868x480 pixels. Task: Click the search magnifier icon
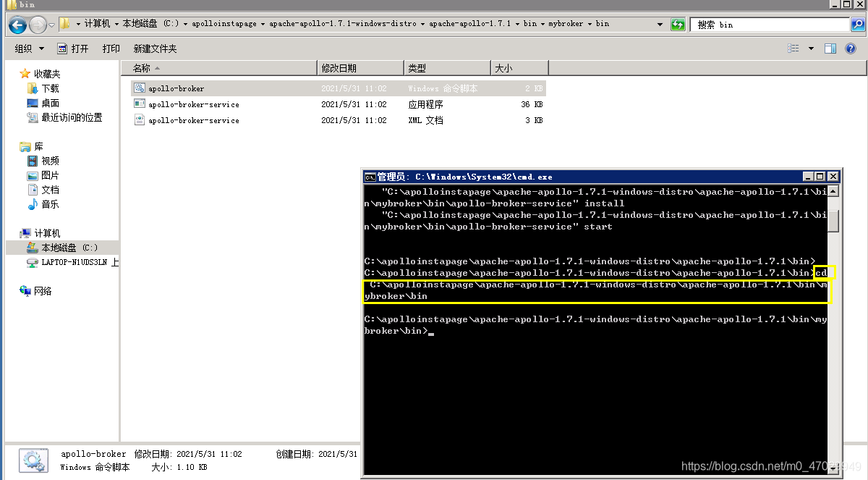(x=857, y=24)
